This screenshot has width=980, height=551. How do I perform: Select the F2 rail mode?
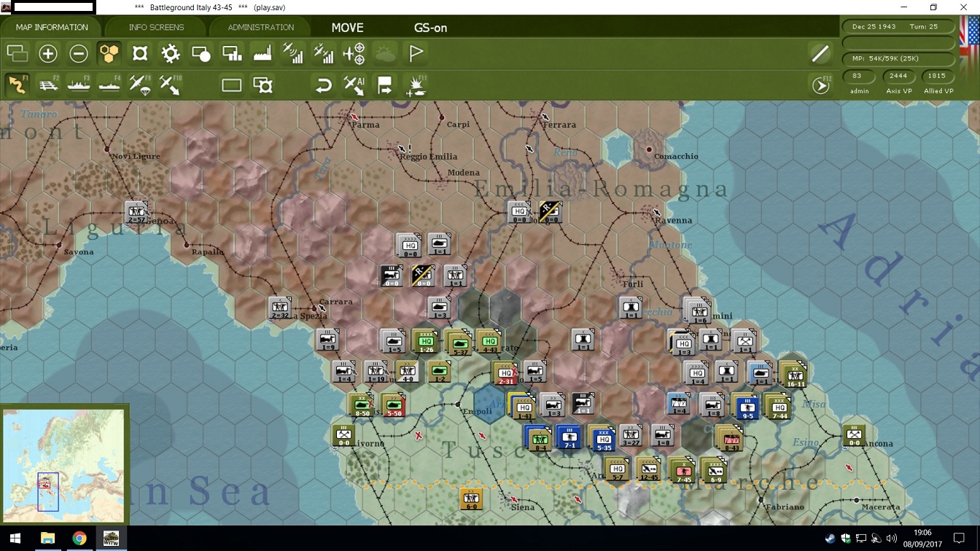48,85
